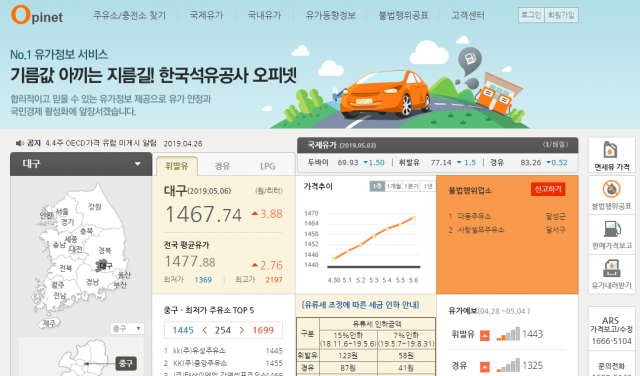This screenshot has height=376, width=640.
Task: Open 불법행위공표 menu
Action: pos(403,16)
